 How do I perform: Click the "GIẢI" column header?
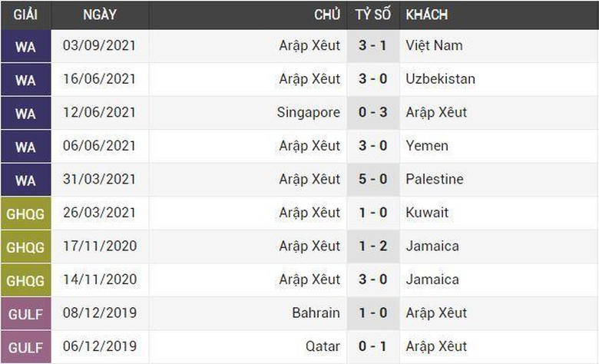[25, 15]
